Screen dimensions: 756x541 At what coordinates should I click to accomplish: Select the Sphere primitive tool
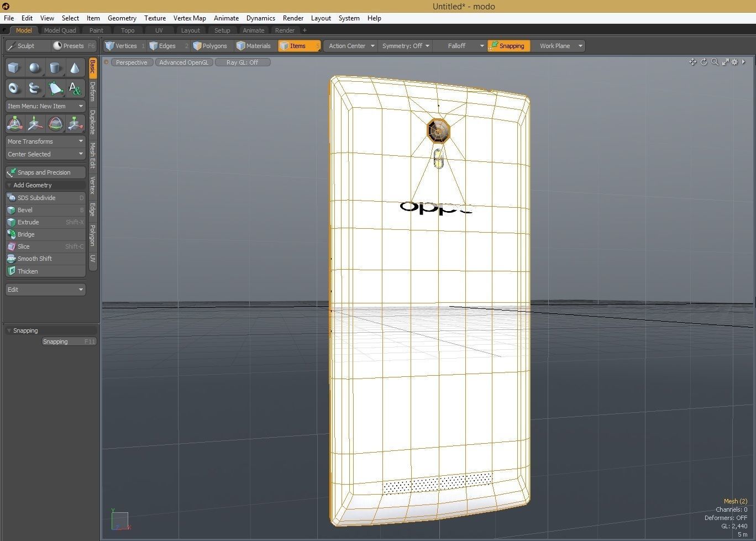[x=35, y=68]
